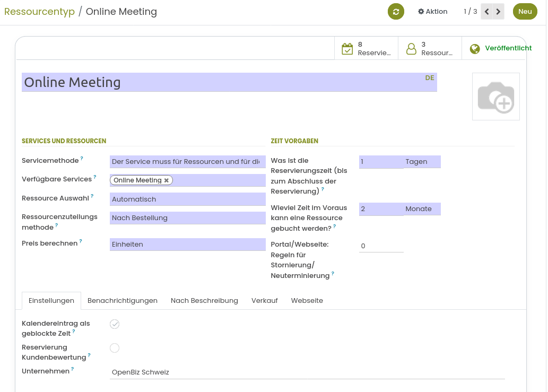
Task: Click the green refresh icon button
Action: (x=396, y=12)
